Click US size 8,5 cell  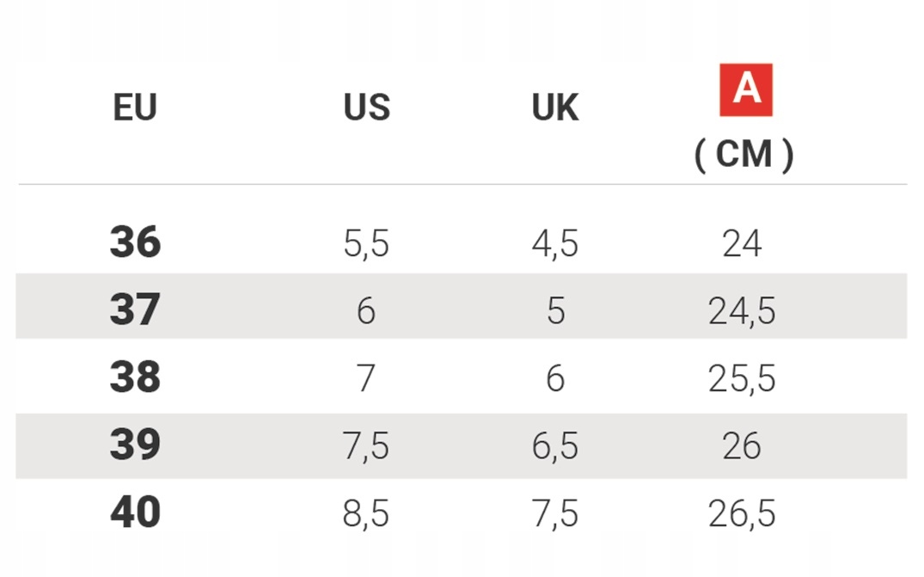(366, 514)
